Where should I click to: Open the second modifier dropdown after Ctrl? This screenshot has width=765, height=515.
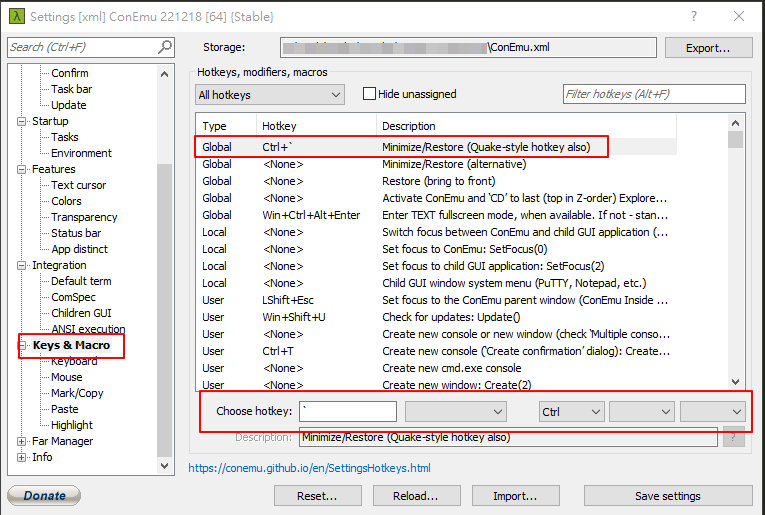[642, 412]
